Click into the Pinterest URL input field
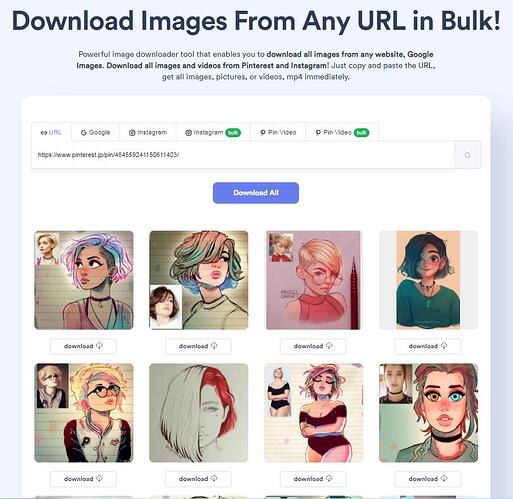This screenshot has width=513, height=499. pyautogui.click(x=243, y=155)
